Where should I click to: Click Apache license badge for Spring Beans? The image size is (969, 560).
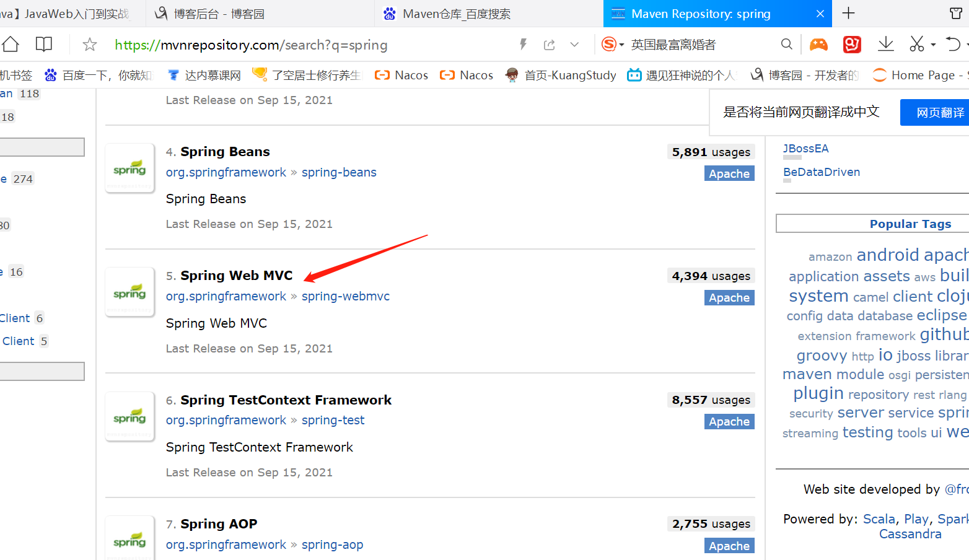tap(729, 173)
